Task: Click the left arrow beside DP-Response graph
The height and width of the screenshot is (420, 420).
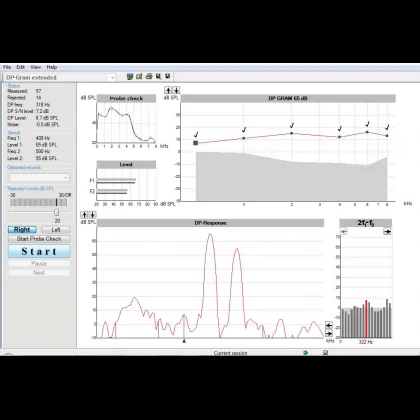Action: 329,325
